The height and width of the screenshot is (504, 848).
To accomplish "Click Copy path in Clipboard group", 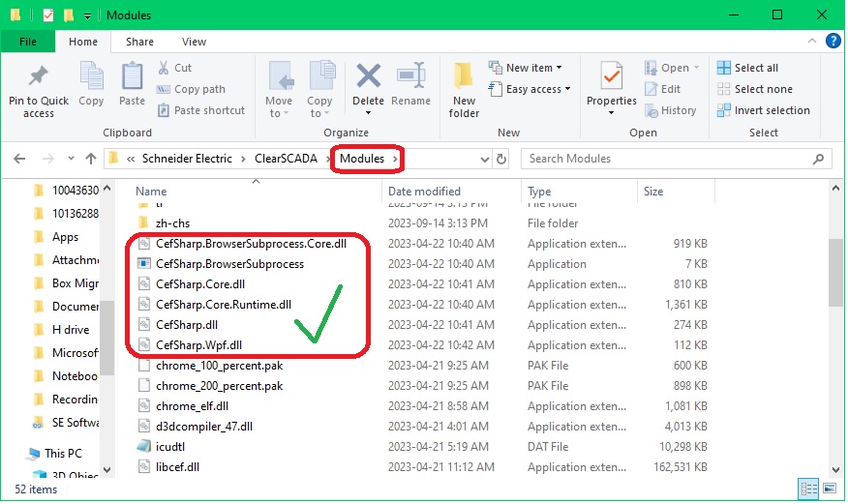I will click(x=191, y=89).
